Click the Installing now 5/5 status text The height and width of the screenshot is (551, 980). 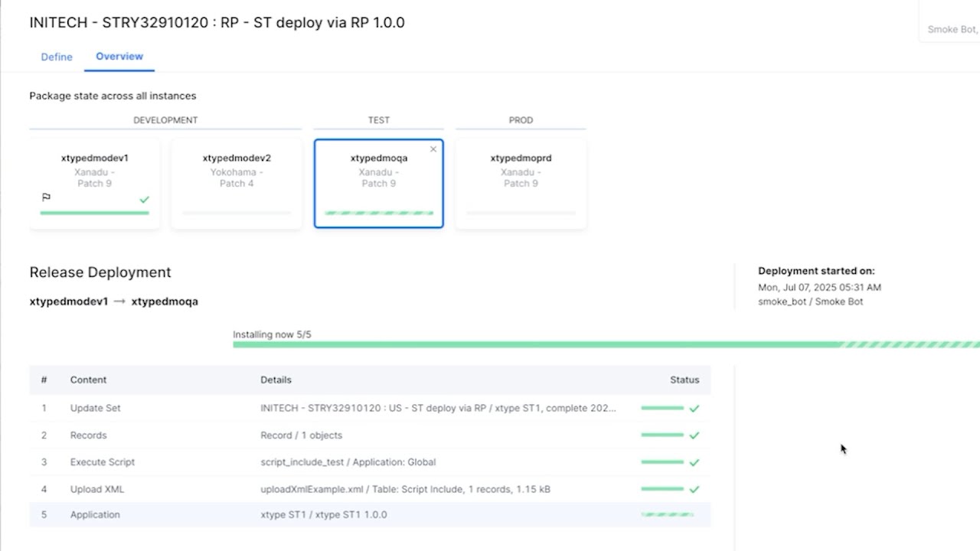271,334
